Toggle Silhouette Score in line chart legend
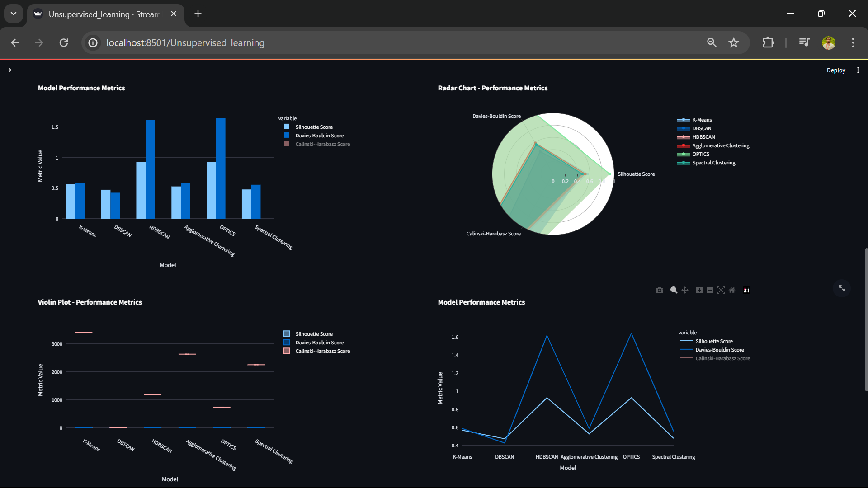The height and width of the screenshot is (488, 868). pyautogui.click(x=706, y=341)
